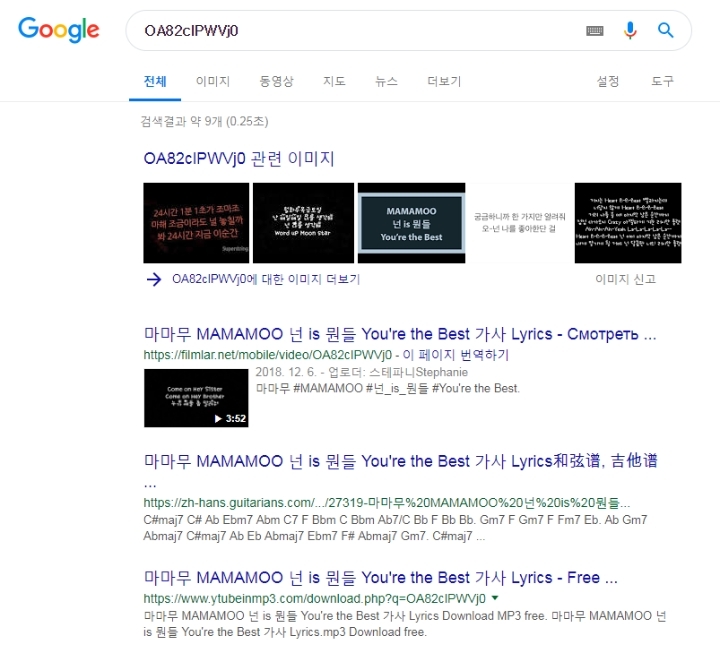
Task: Open the 더보기 more menu
Action: [x=444, y=81]
